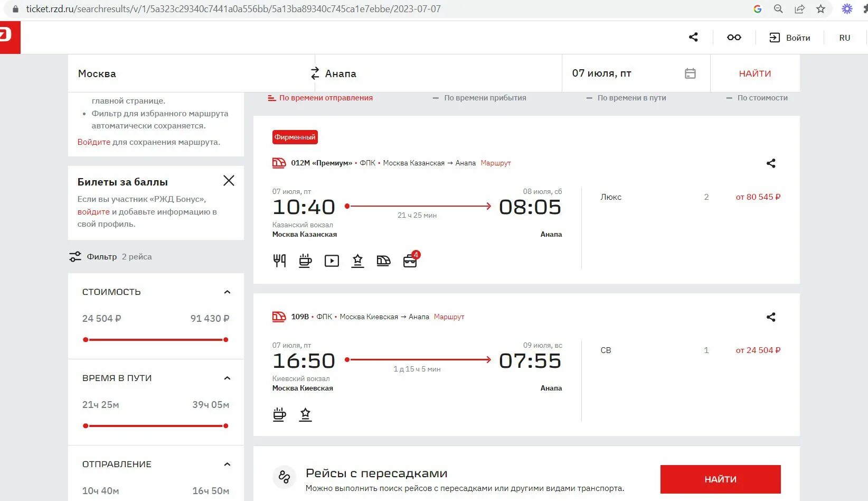Image resolution: width=868 pixels, height=501 pixels.
Task: Switch language with the RU selector
Action: [x=845, y=38]
